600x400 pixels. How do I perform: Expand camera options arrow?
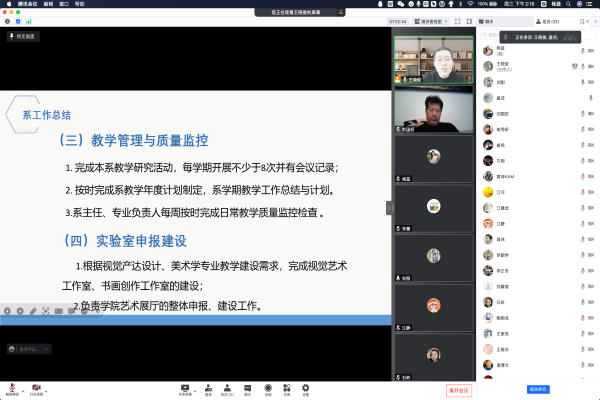coord(46,386)
